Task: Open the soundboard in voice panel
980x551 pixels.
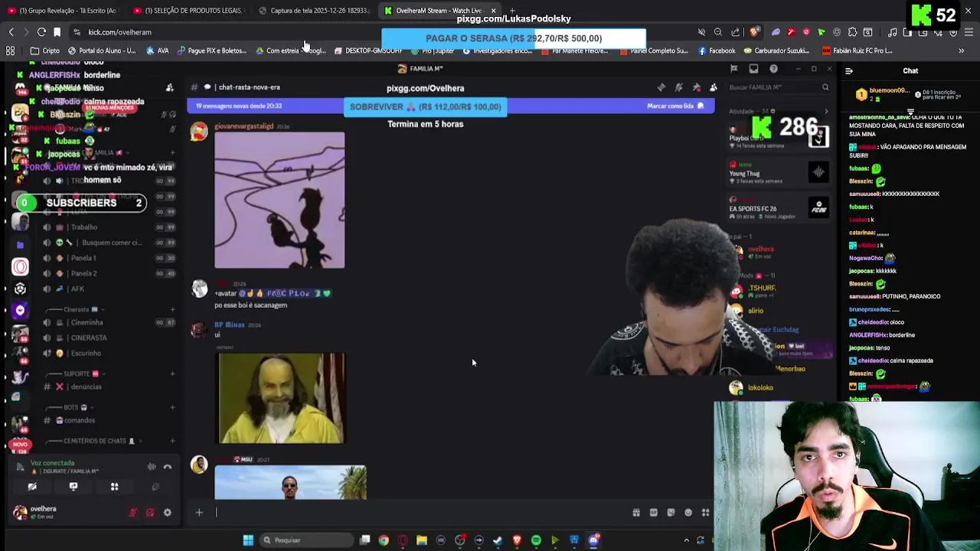Action: coord(155,487)
